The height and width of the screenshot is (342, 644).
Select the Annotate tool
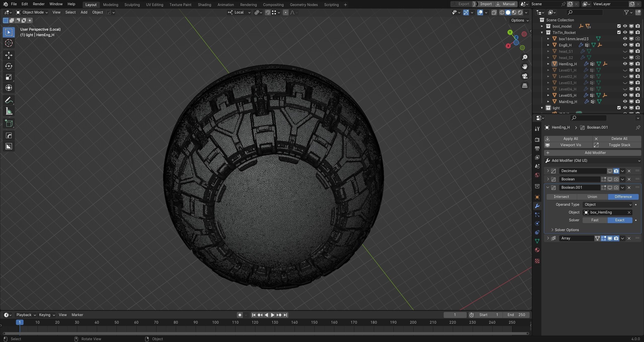[x=9, y=101]
